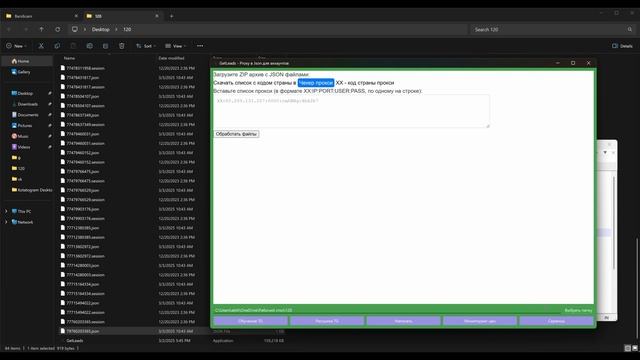Click the 'Обработать файлы' button
Image resolution: width=640 pixels, height=360 pixels.
(x=236, y=134)
